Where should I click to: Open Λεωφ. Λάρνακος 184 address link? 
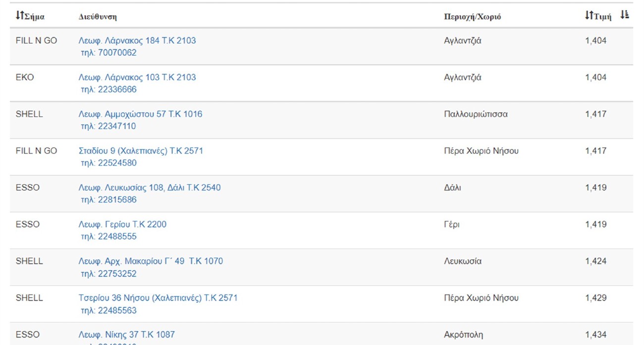pyautogui.click(x=137, y=41)
